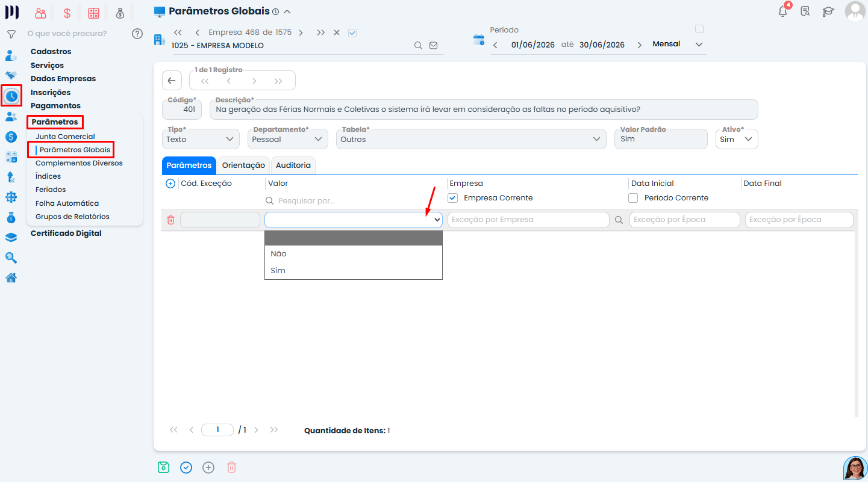The image size is (868, 482).
Task: Delete the exception row with trash icon
Action: (170, 220)
